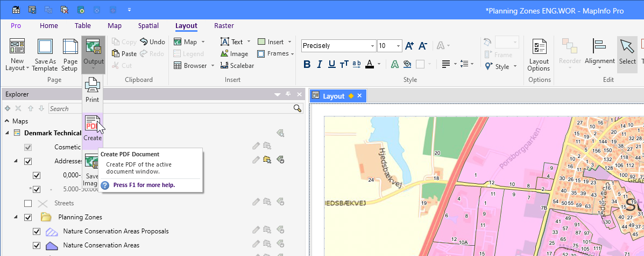Image resolution: width=644 pixels, height=256 pixels.
Task: Toggle Italic formatting
Action: (x=320, y=64)
